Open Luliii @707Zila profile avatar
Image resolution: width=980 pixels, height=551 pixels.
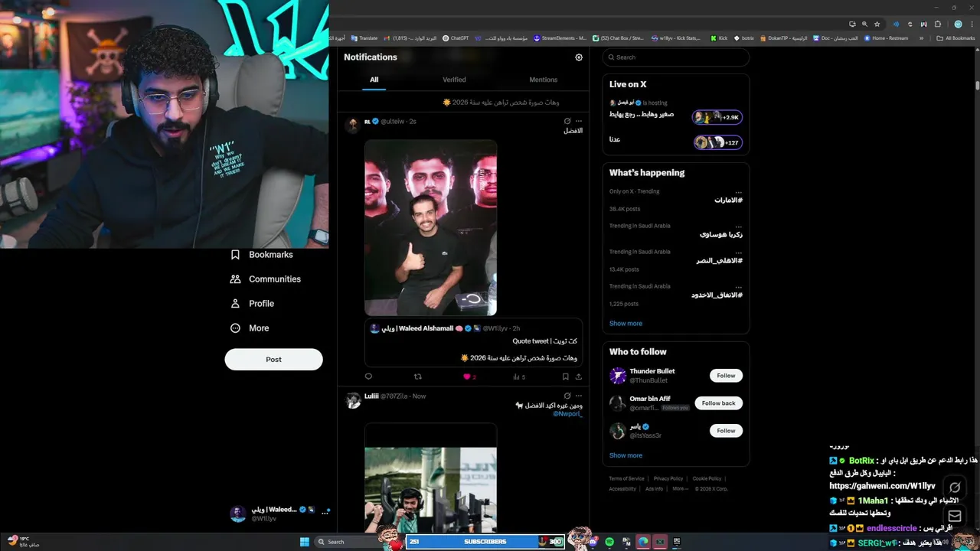click(x=353, y=400)
